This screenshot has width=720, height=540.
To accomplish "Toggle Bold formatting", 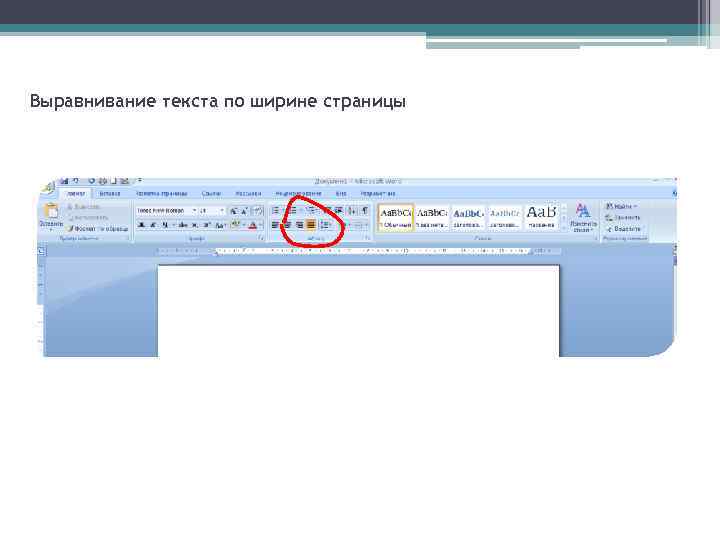I will (x=141, y=225).
